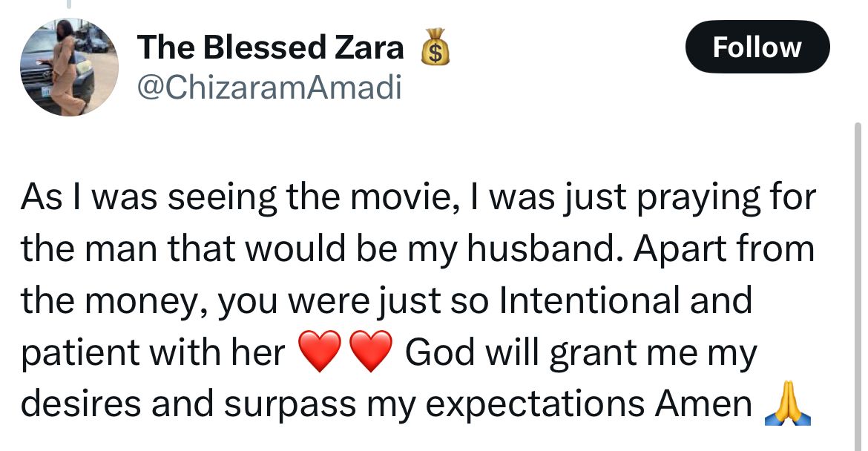Click the phrase God will grant me my
868x451 pixels.
[x=581, y=352]
